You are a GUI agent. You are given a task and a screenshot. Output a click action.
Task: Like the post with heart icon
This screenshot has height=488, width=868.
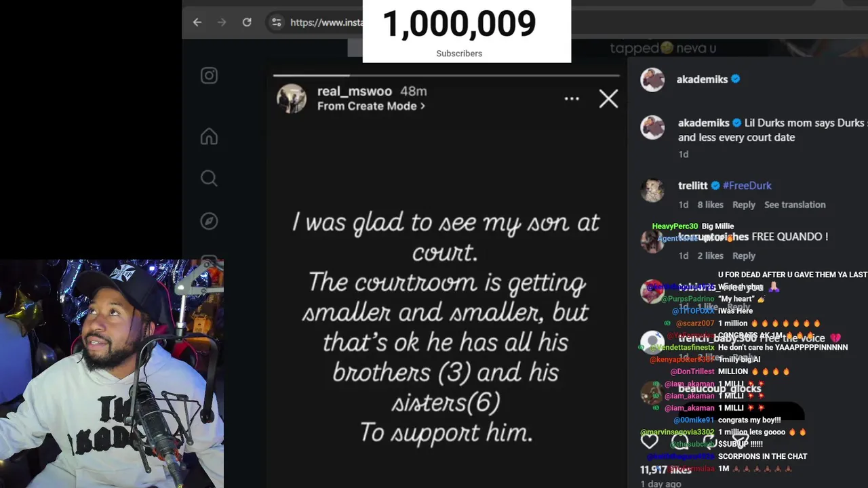[650, 441]
